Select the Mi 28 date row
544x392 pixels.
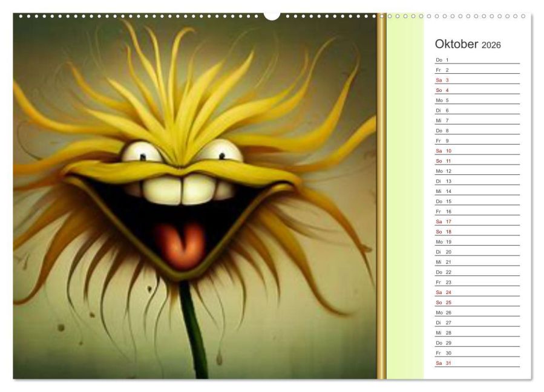pyautogui.click(x=477, y=332)
